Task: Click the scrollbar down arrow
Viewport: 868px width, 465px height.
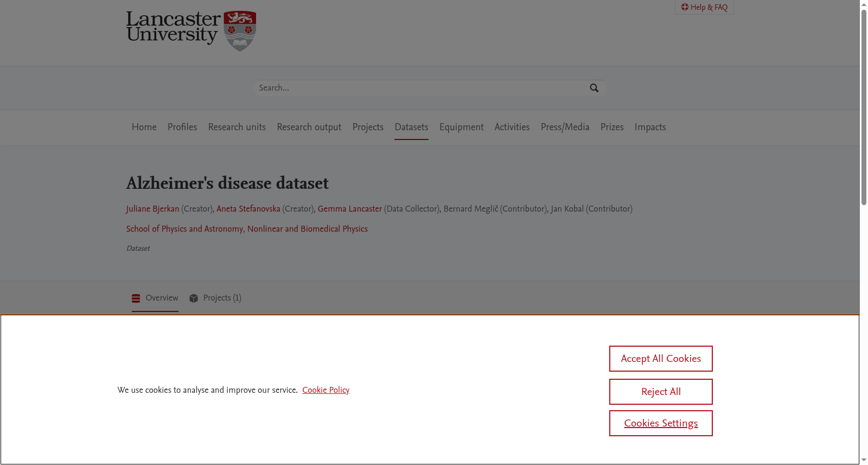Action: click(x=864, y=460)
